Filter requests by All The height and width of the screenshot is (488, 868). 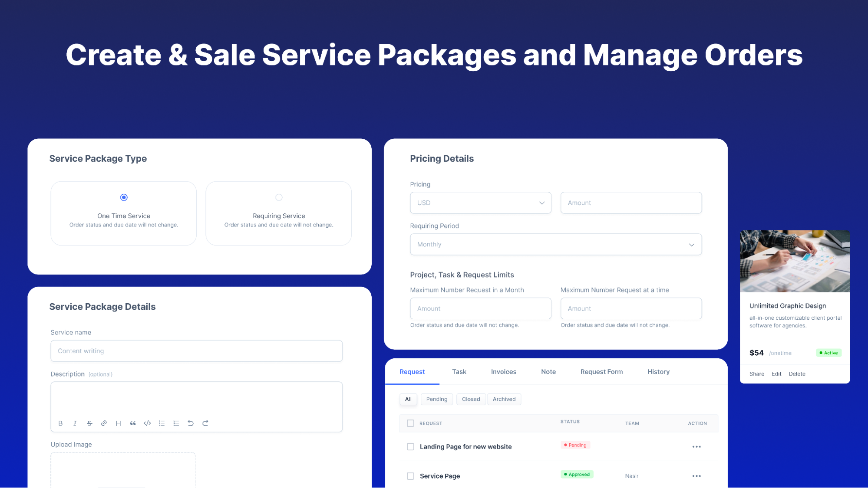point(408,399)
